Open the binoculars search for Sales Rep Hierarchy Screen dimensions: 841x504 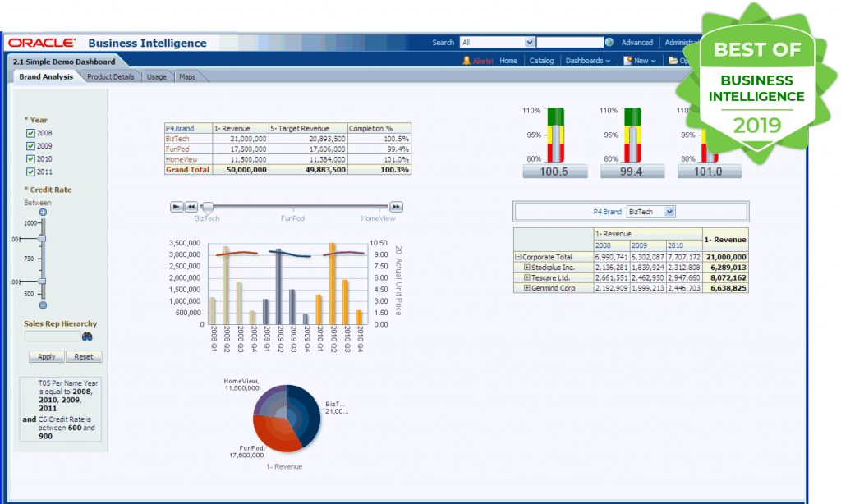[87, 337]
